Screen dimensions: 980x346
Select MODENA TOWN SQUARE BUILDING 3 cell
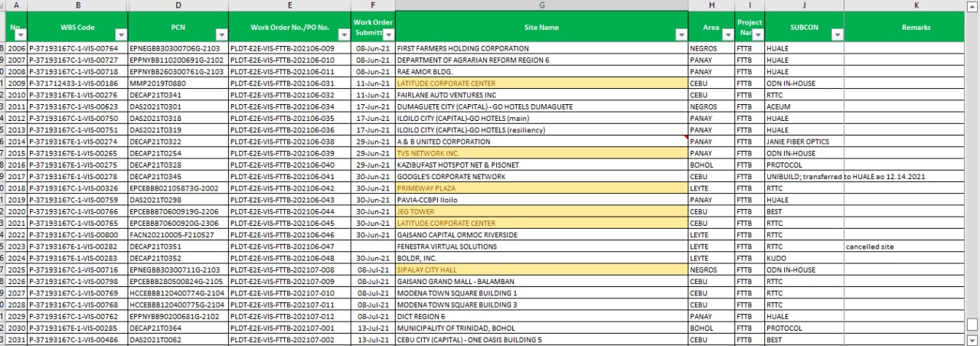click(x=541, y=304)
